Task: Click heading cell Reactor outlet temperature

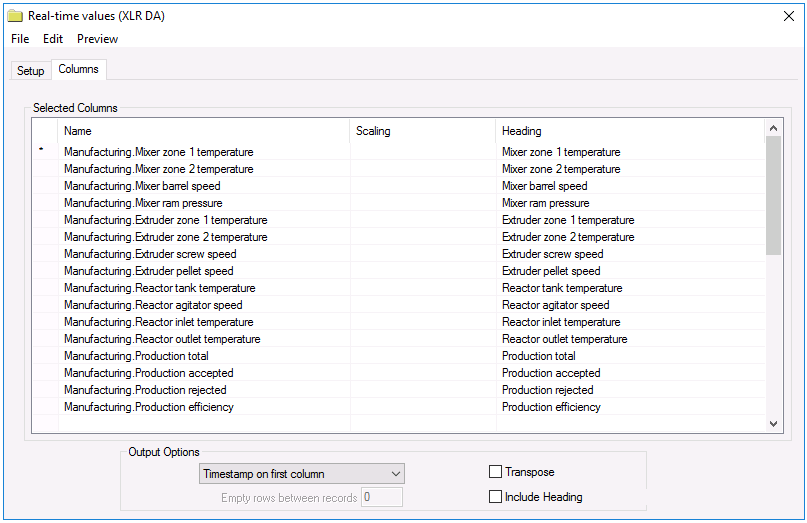Action: pyautogui.click(x=630, y=339)
